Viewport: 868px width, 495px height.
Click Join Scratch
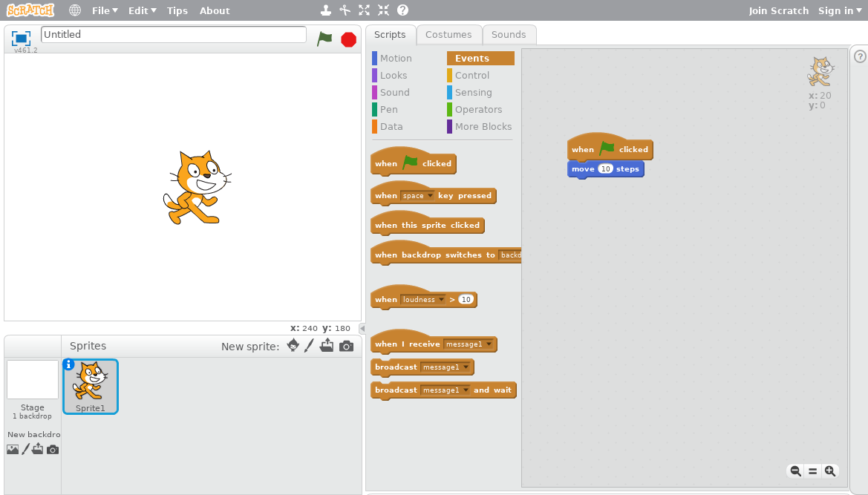tap(778, 10)
